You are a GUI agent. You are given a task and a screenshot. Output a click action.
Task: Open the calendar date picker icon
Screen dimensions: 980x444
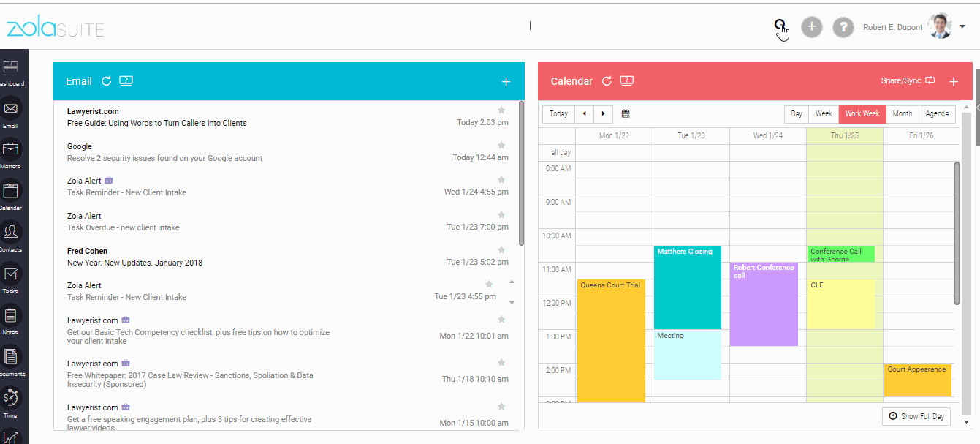point(626,114)
